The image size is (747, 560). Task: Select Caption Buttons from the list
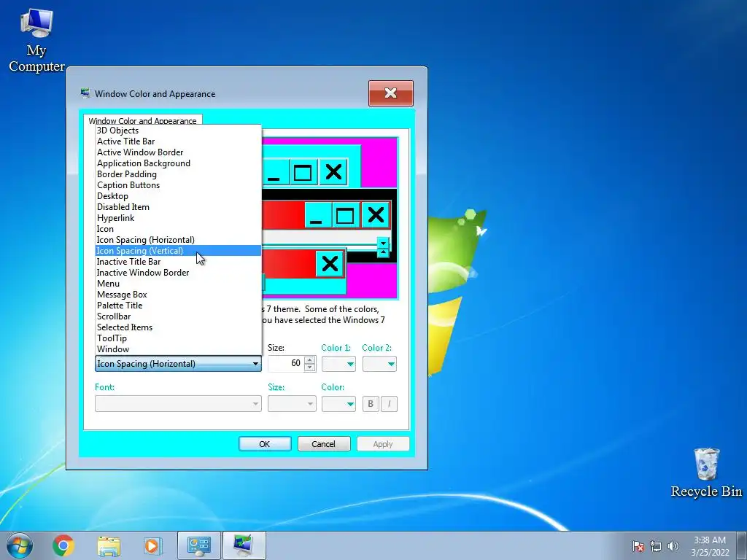click(x=178, y=185)
